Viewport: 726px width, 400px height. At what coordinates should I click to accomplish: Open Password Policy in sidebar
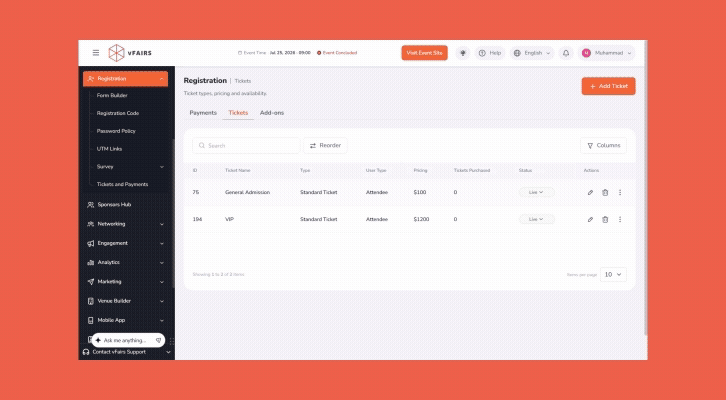coord(116,131)
